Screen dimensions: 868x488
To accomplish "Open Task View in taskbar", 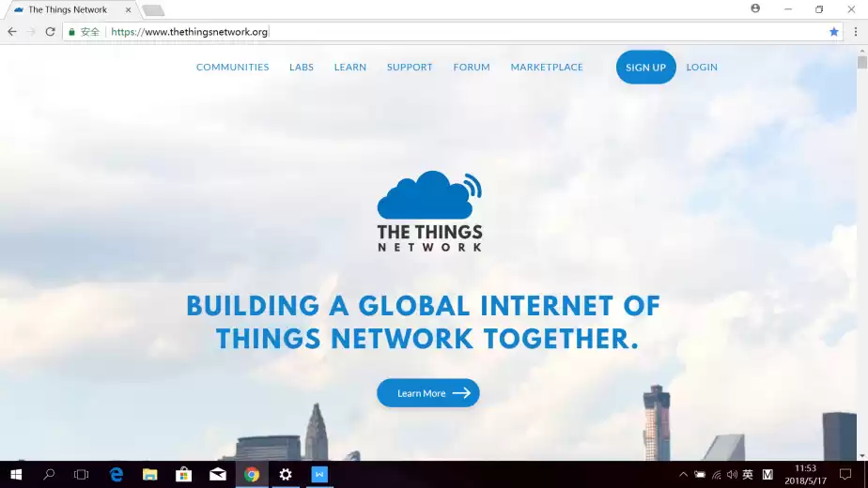I will click(x=82, y=475).
